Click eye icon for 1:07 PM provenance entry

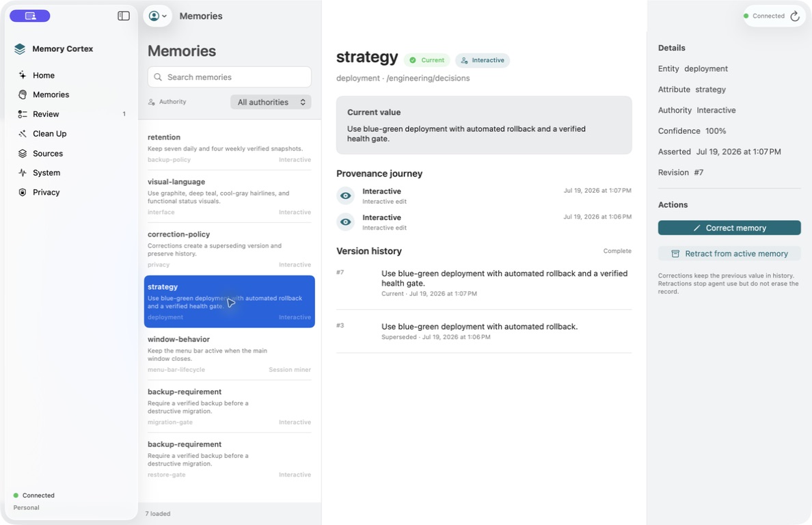pyautogui.click(x=345, y=196)
